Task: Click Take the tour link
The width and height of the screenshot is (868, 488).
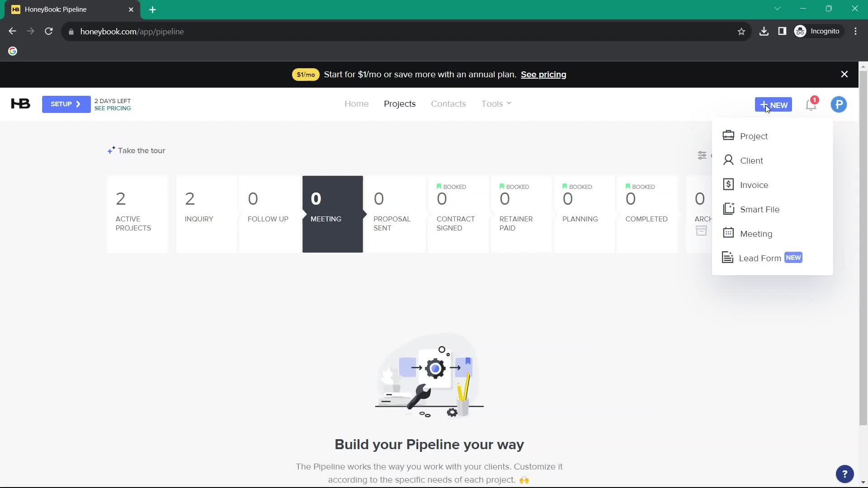Action: (136, 150)
